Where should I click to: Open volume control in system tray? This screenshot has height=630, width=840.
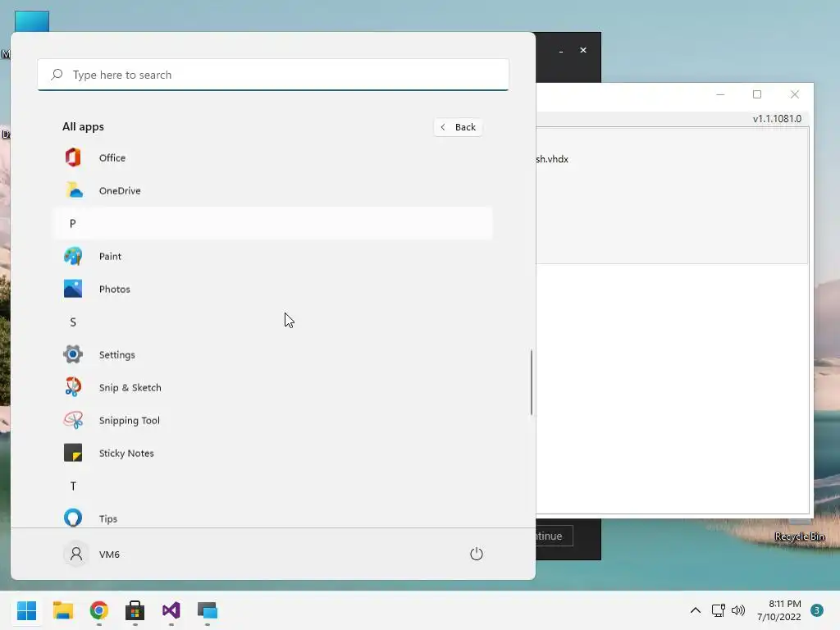738,610
